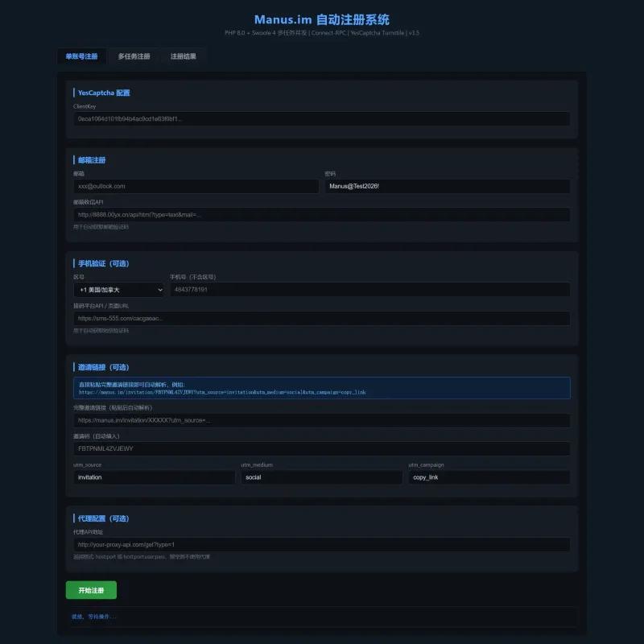Click the hint text below the 接码平台API field
This screenshot has height=644, width=644.
click(x=101, y=331)
